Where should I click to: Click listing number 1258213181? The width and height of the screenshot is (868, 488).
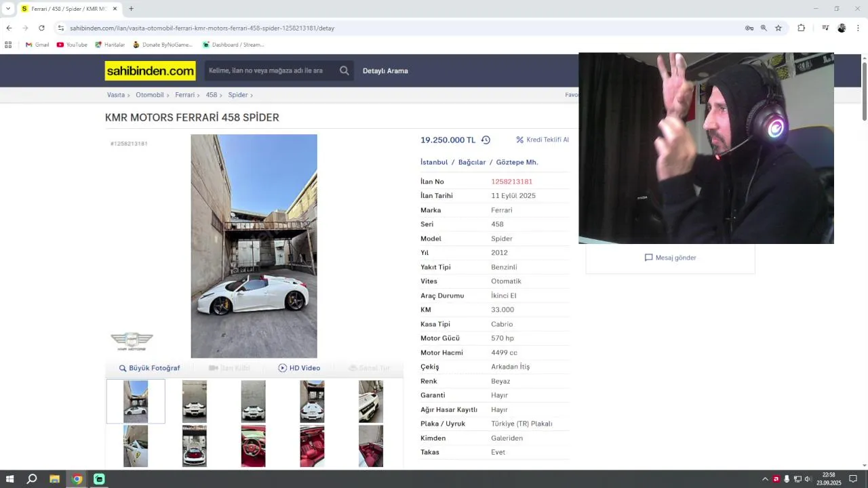(x=511, y=182)
